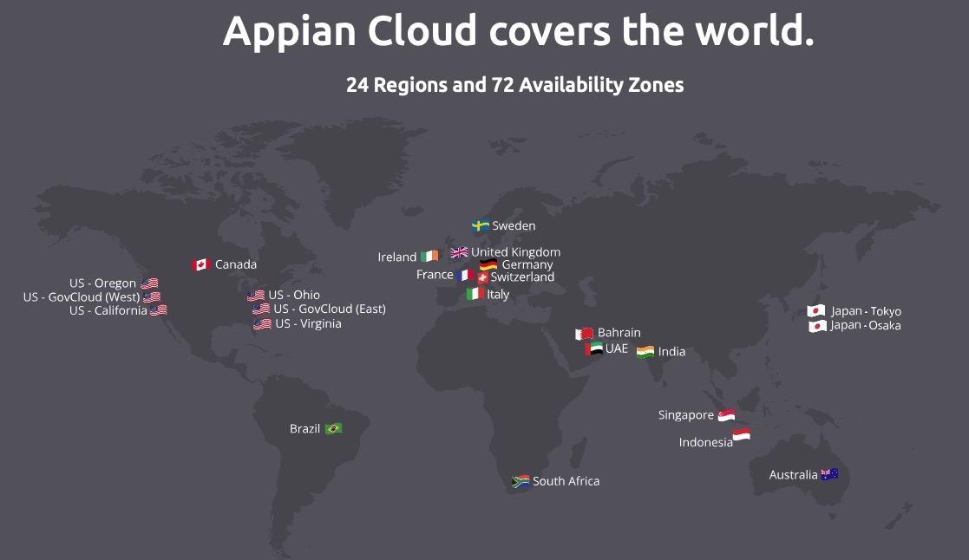Select the 'Singapore' label
Image resolution: width=969 pixels, height=560 pixels.
(686, 415)
